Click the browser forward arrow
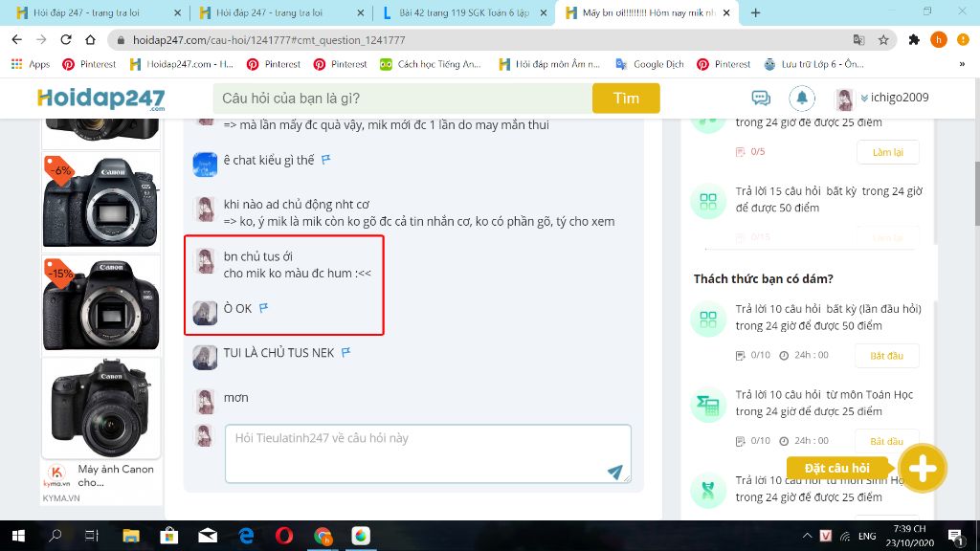 [41, 39]
